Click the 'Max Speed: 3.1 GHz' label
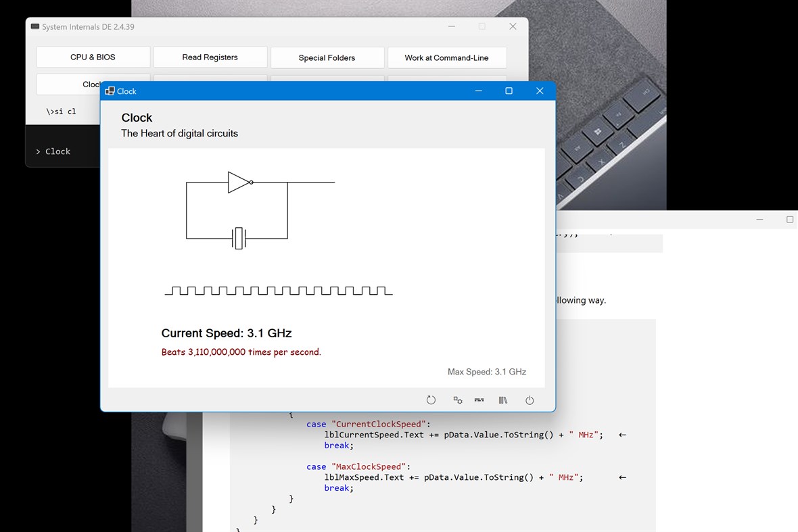The image size is (798, 532). tap(486, 371)
